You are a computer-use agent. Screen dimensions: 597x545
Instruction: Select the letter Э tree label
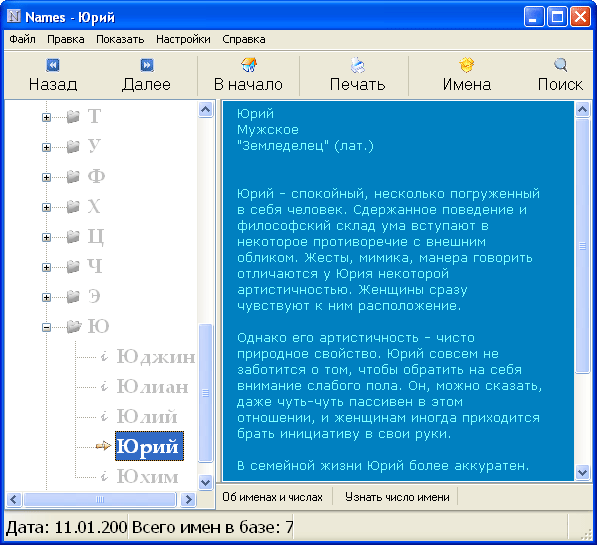(x=94, y=297)
